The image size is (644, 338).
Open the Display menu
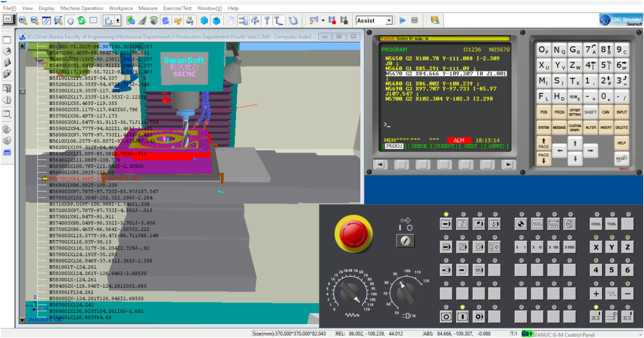point(46,8)
